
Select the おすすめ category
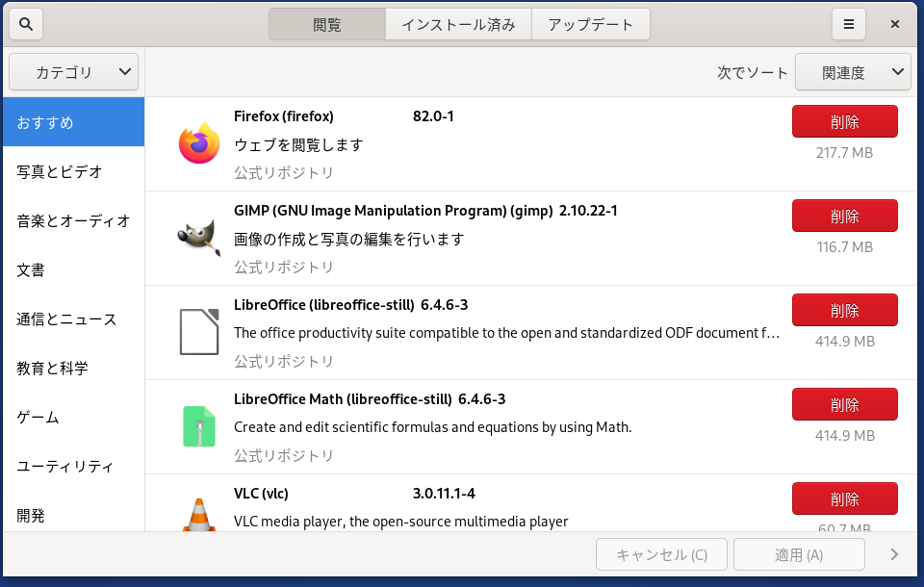pyautogui.click(x=74, y=122)
